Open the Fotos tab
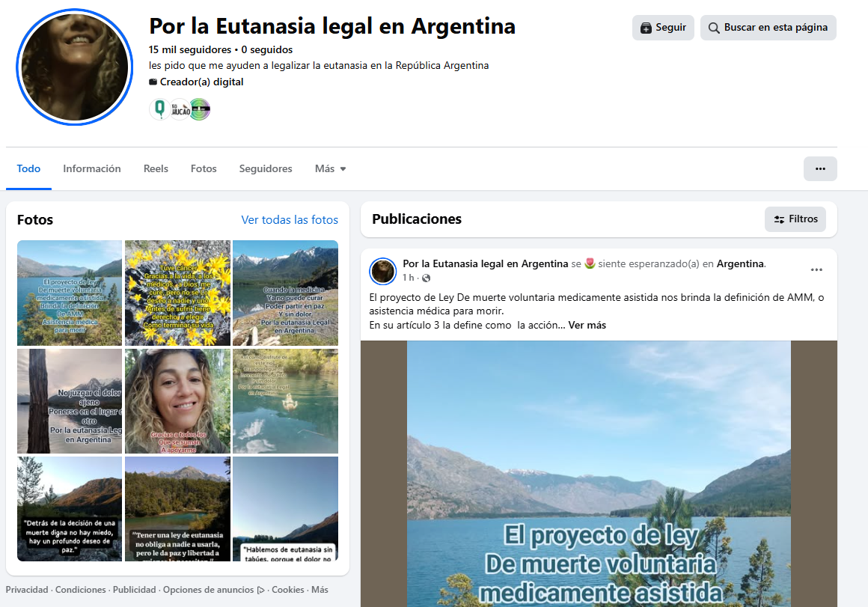Screen dimensions: 868x607 [204, 169]
